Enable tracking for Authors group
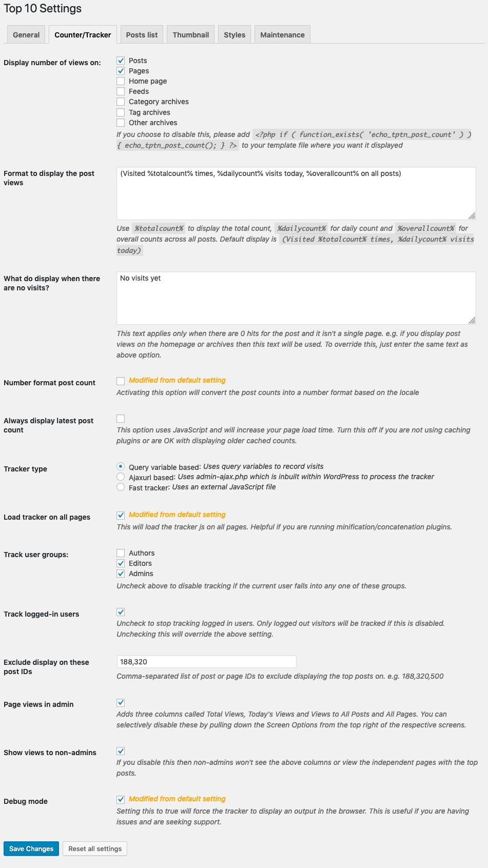 [x=121, y=553]
